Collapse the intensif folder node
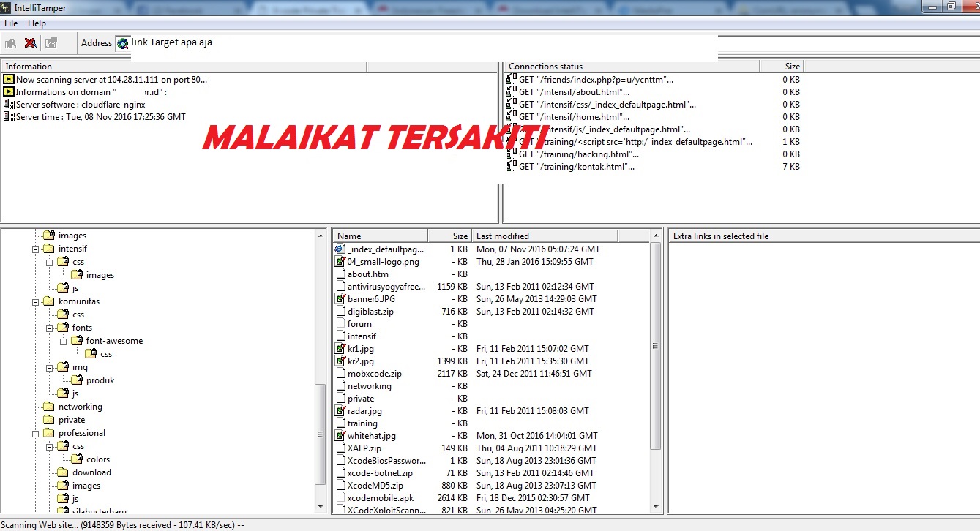Viewport: 980px width, 531px height. tap(36, 249)
